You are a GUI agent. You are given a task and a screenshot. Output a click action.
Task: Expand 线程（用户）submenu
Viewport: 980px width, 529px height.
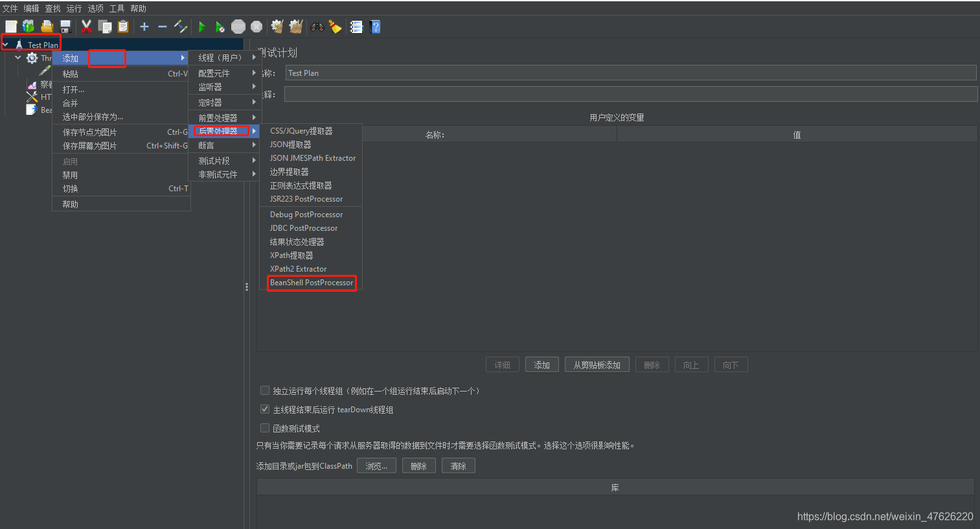pyautogui.click(x=224, y=58)
